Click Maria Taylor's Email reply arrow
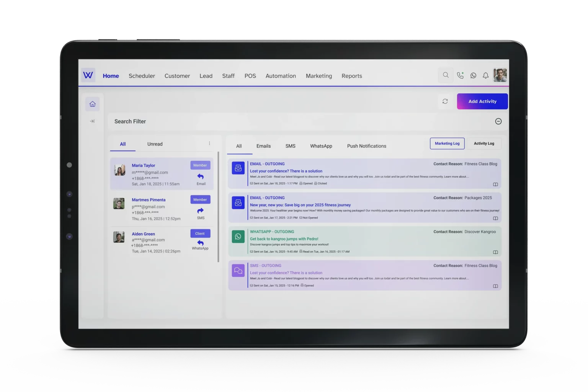 pyautogui.click(x=200, y=176)
